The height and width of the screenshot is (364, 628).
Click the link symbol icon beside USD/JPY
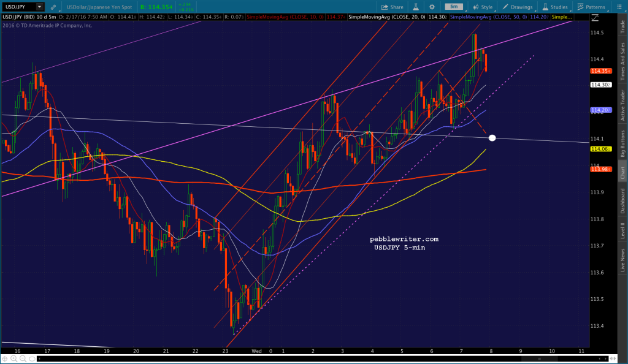coord(53,7)
